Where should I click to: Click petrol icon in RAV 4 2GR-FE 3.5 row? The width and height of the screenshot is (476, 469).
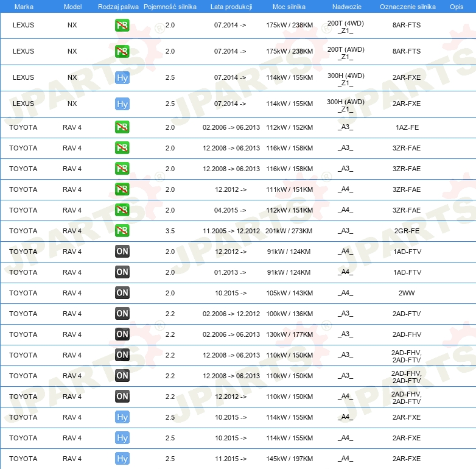pyautogui.click(x=122, y=231)
